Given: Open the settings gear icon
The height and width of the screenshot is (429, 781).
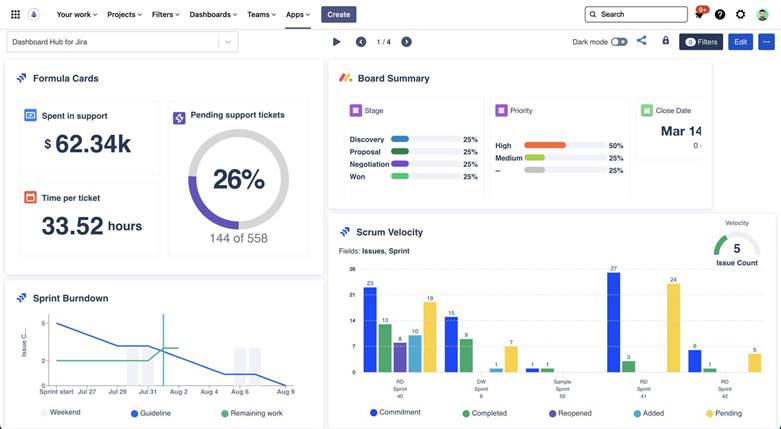Looking at the screenshot, I should click(x=741, y=14).
